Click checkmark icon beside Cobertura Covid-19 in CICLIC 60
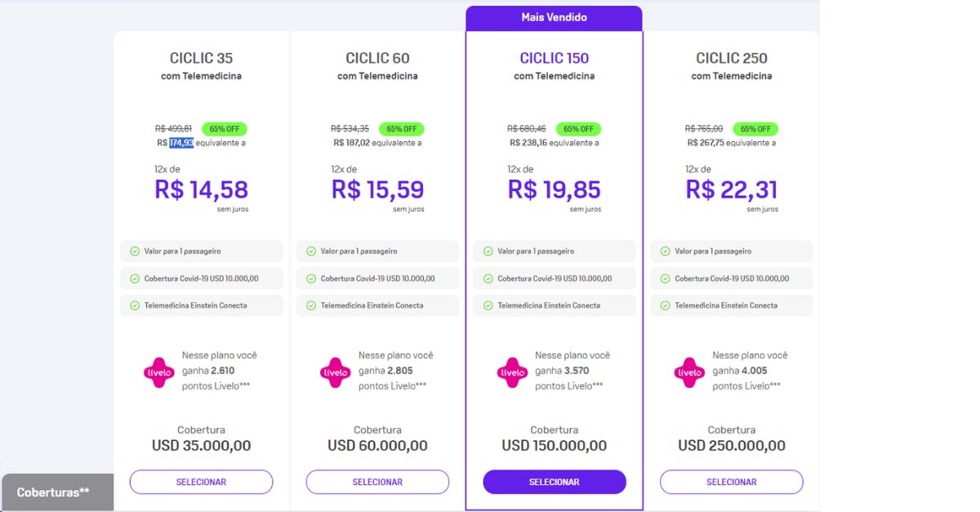Viewport: 980px width, 512px height. click(311, 278)
